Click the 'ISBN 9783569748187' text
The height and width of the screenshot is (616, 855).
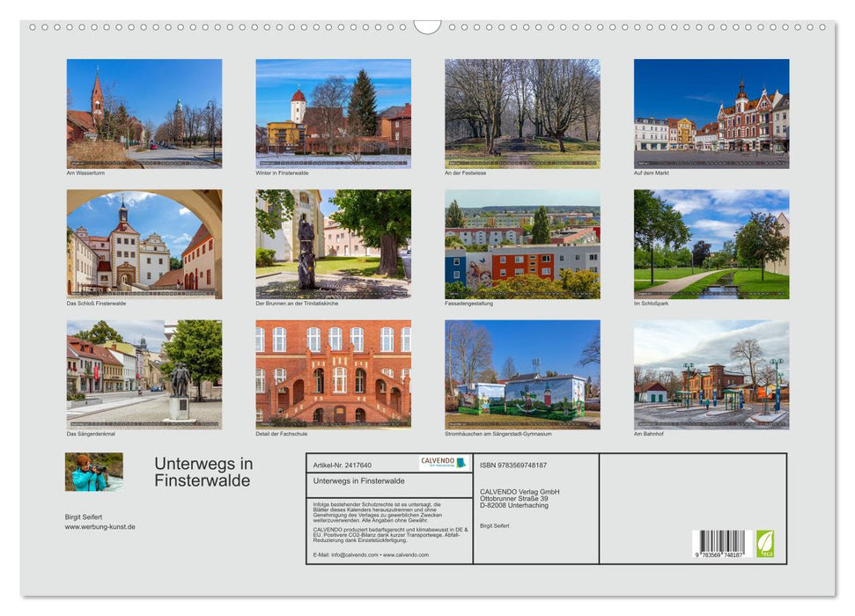[513, 465]
